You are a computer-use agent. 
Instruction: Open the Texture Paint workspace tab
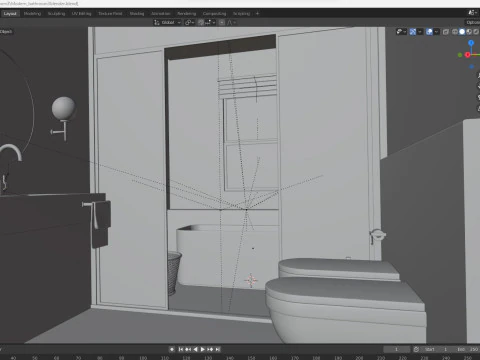(x=110, y=14)
